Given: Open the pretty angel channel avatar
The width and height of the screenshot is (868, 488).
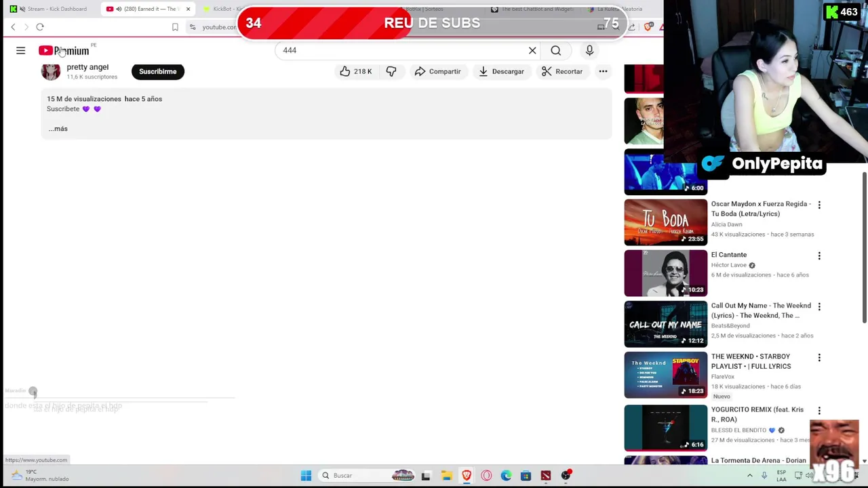Looking at the screenshot, I should click(51, 71).
